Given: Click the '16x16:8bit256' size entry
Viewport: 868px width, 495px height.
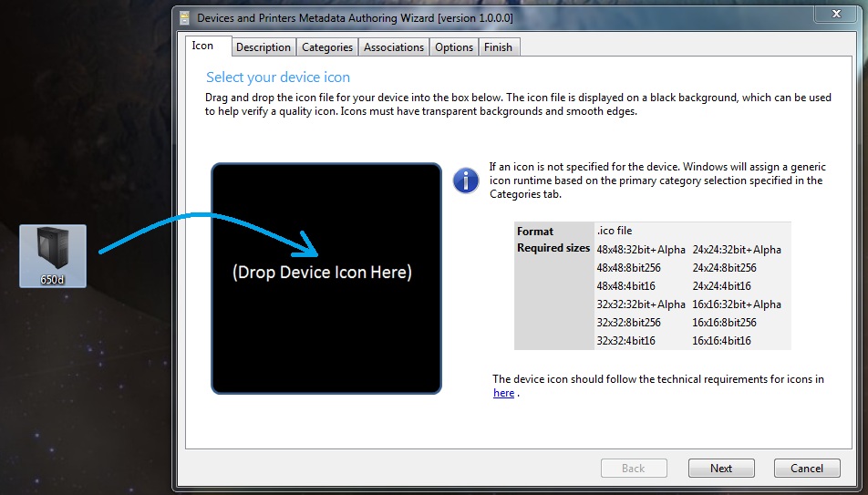Looking at the screenshot, I should pyautogui.click(x=725, y=323).
